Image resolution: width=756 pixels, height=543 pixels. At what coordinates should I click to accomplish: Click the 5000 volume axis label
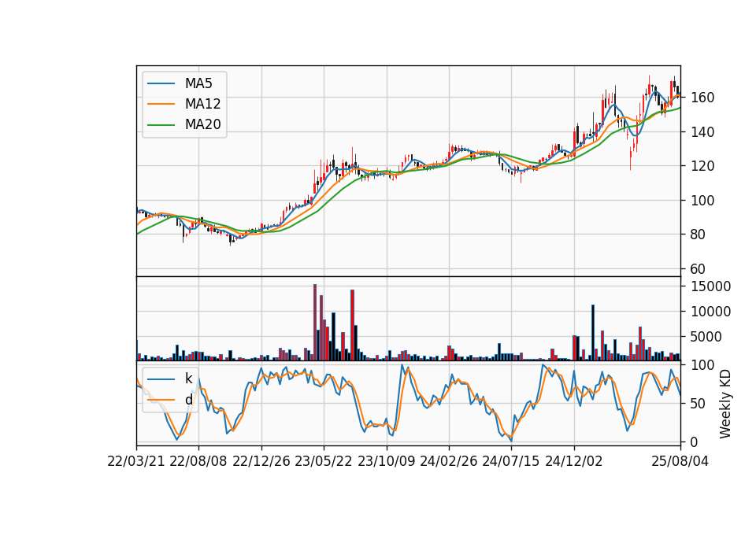[x=706, y=337]
